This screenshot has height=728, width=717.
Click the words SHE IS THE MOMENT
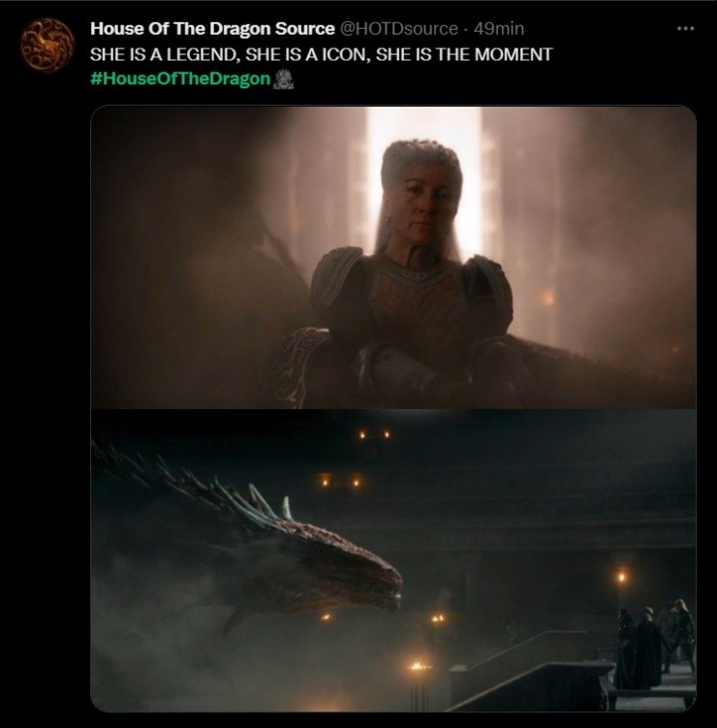click(x=463, y=54)
